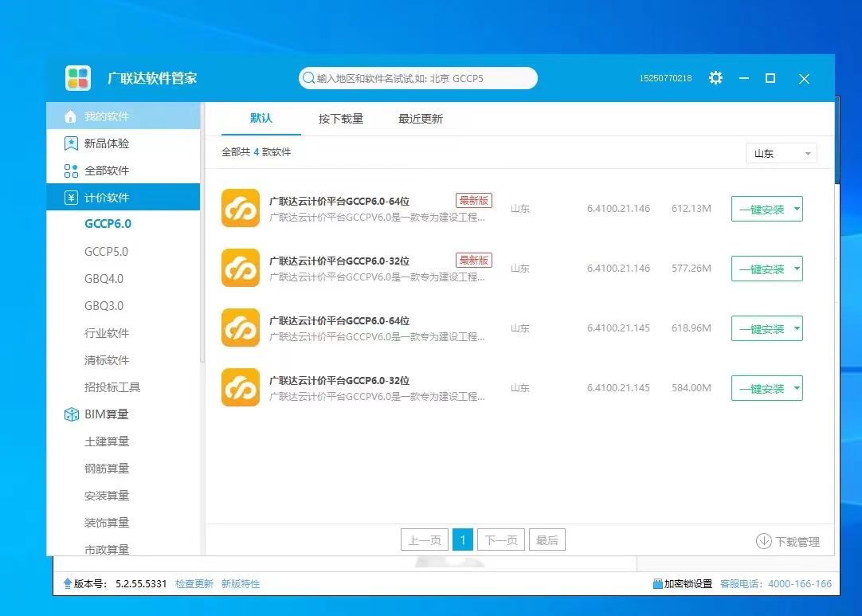
Task: Click the account number 15250770218
Action: click(665, 78)
